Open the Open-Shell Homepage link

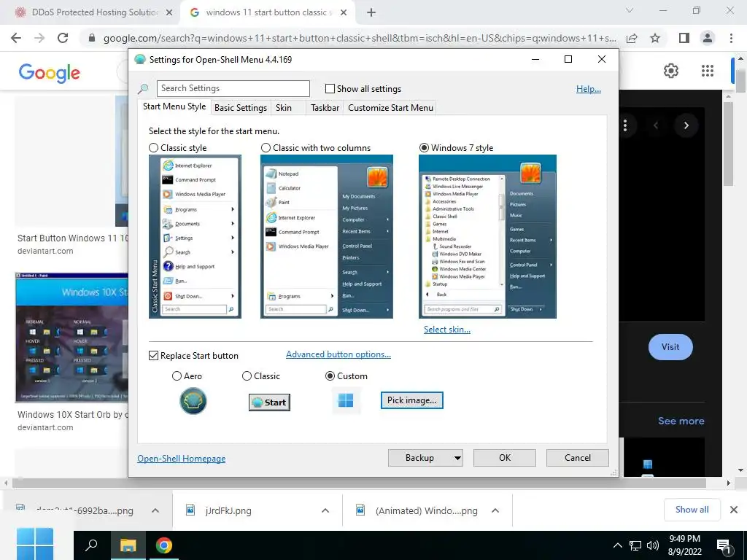(182, 459)
